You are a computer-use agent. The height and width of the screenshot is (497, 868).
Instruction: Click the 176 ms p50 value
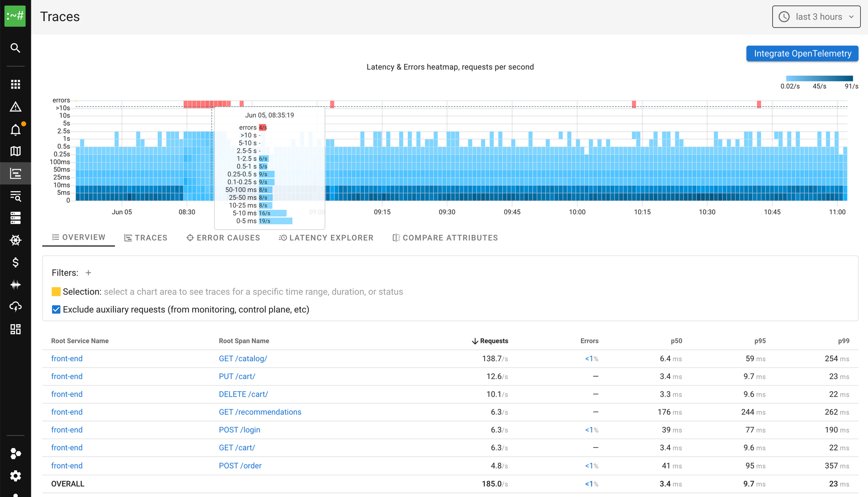(670, 412)
